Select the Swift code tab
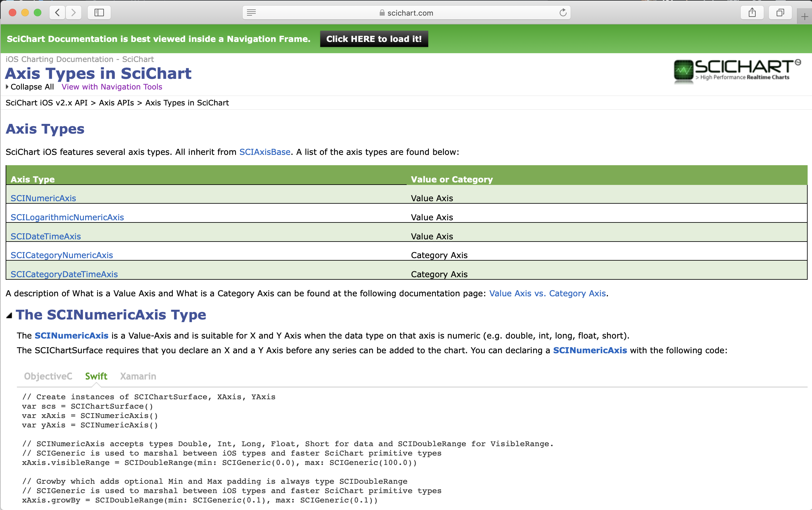The height and width of the screenshot is (510, 812). 96,376
